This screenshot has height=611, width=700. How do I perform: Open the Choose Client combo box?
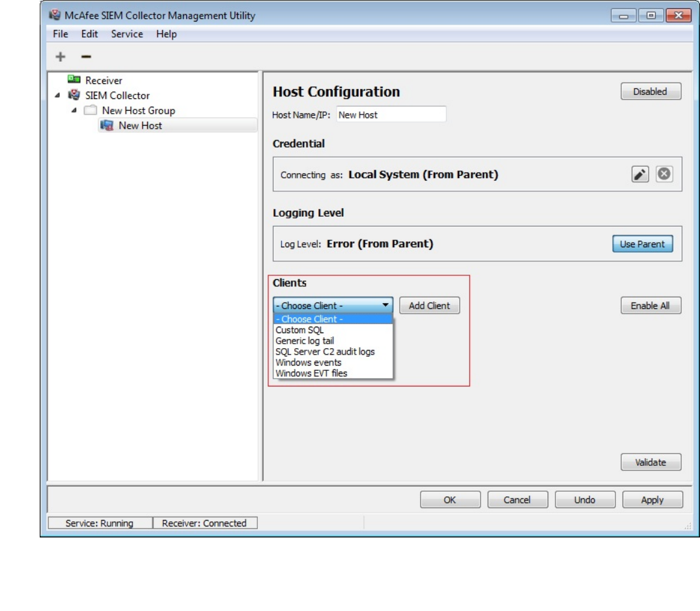(333, 306)
